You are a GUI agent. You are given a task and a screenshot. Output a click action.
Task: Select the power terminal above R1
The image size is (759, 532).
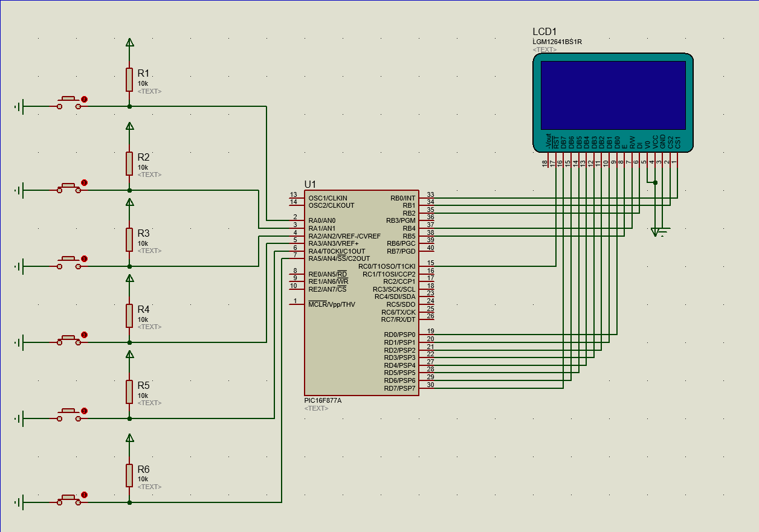click(x=129, y=42)
